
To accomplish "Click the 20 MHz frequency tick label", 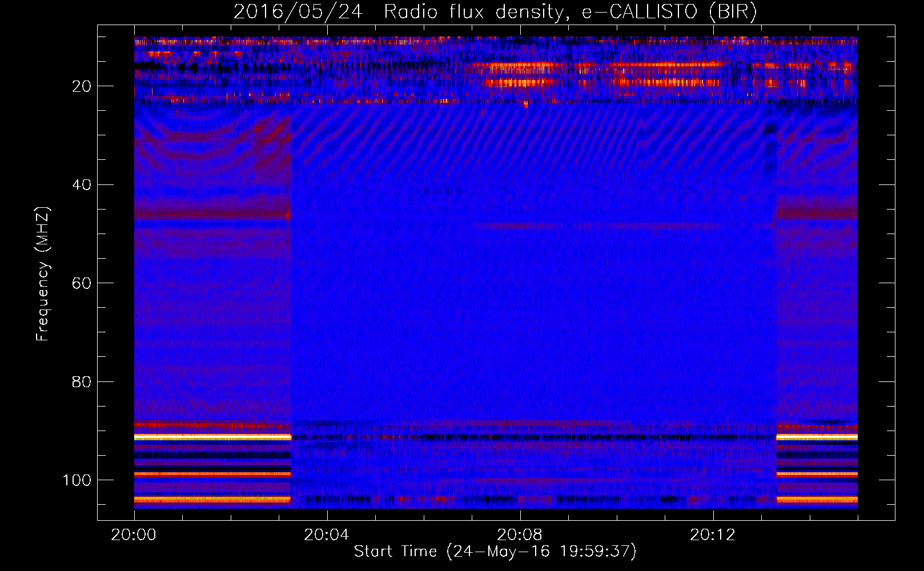I will click(82, 86).
